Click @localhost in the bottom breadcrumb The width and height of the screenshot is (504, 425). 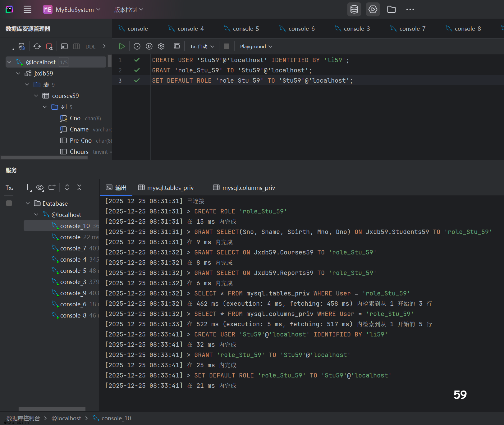[x=66, y=418]
